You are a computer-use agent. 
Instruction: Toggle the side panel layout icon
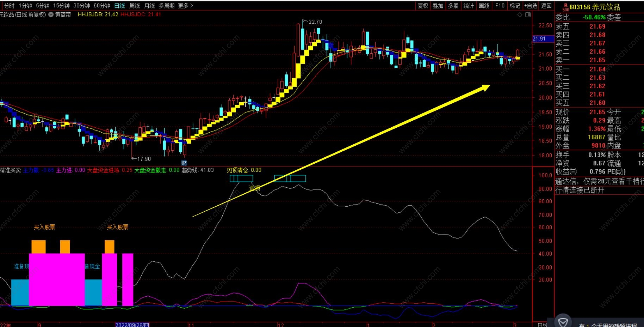(x=528, y=14)
